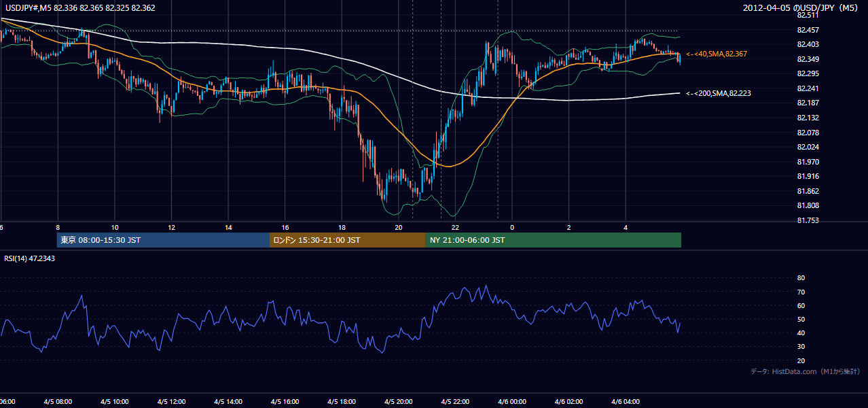The width and height of the screenshot is (868, 408).
Task: Select the NY 21:00-06:00 JST session bar
Action: click(554, 240)
